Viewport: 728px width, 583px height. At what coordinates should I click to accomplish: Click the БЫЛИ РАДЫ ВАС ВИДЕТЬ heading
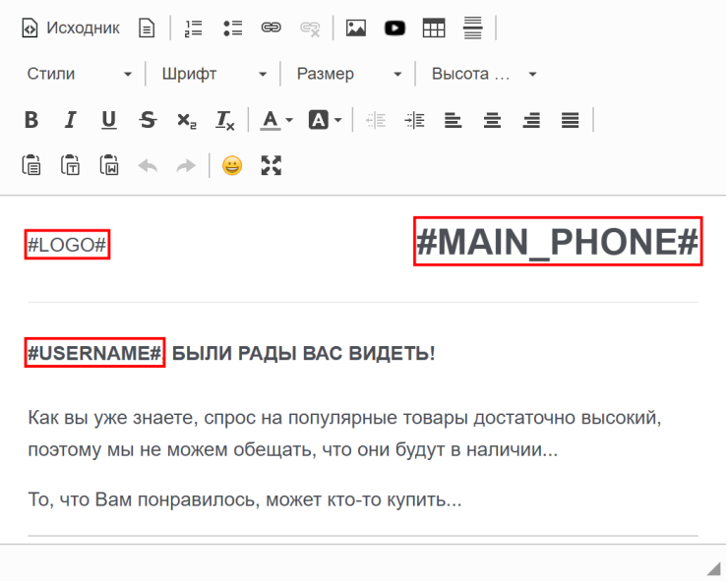(304, 353)
